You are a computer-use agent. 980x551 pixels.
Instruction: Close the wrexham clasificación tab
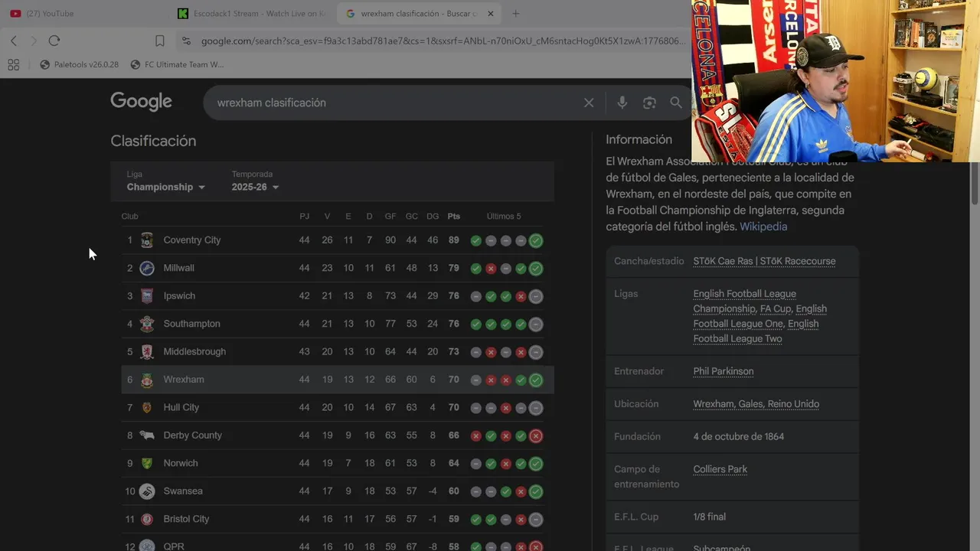491,14
